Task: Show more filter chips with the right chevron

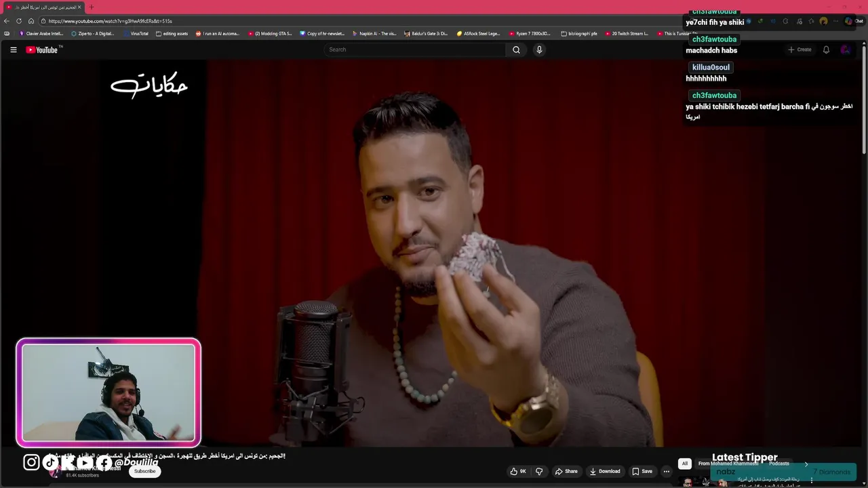Action: [806, 464]
